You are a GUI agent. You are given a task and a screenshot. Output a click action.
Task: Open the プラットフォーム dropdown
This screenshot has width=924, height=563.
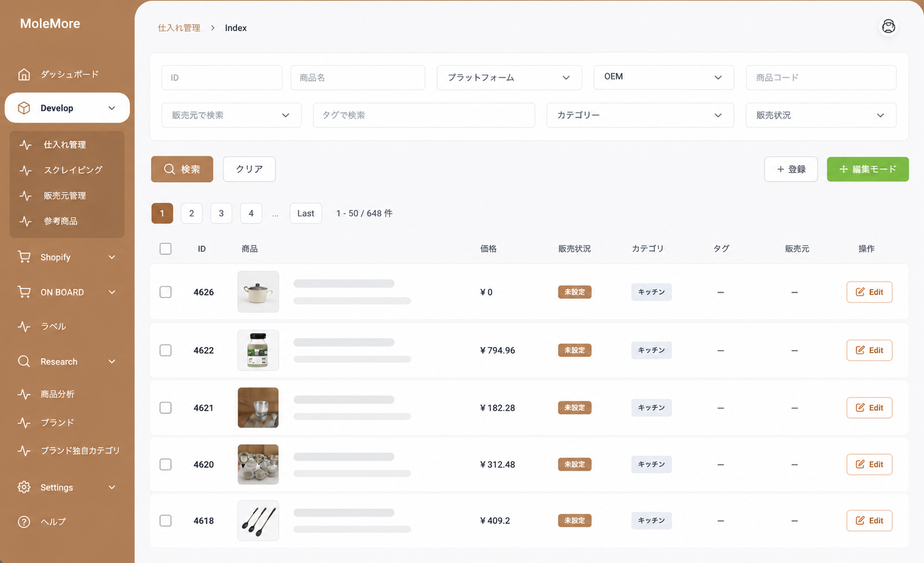509,78
